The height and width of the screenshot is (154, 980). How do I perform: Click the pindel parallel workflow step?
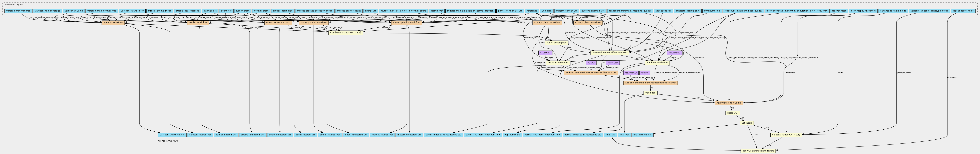pos(313,23)
